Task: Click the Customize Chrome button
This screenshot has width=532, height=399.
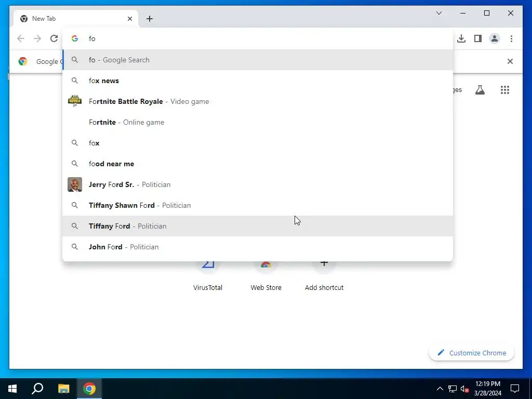Action: [x=472, y=353]
